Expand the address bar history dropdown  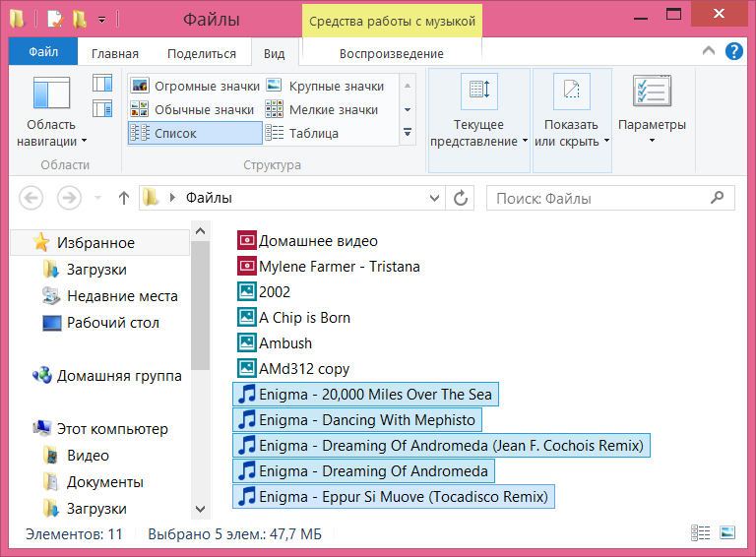[x=434, y=198]
